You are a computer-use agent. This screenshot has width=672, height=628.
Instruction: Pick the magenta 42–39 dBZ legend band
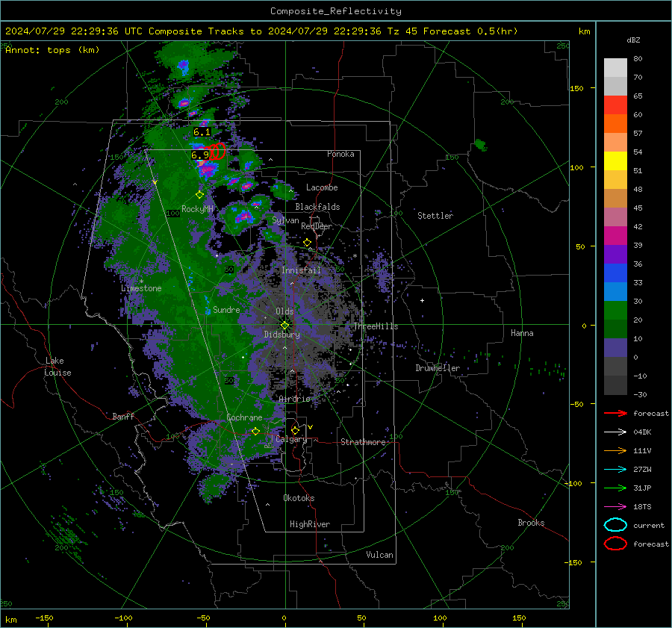click(x=615, y=236)
